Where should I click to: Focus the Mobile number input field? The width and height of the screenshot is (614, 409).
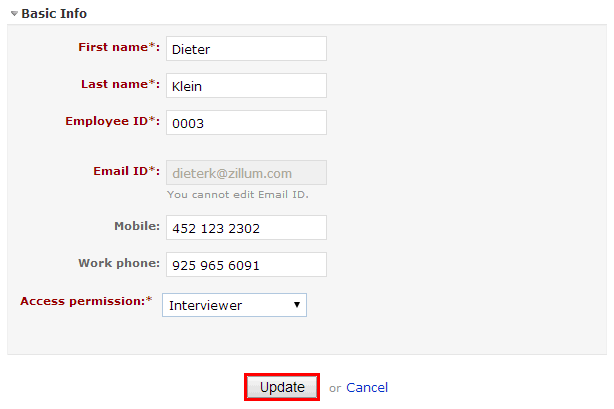click(245, 228)
